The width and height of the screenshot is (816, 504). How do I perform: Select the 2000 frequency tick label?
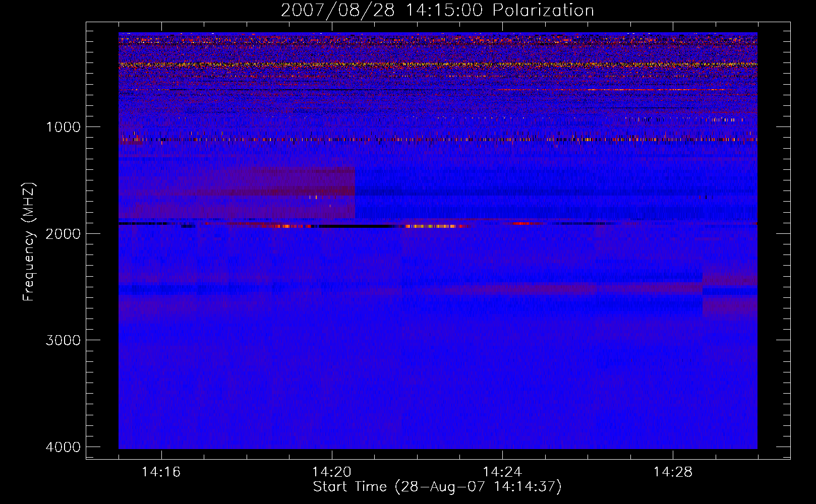pyautogui.click(x=63, y=233)
